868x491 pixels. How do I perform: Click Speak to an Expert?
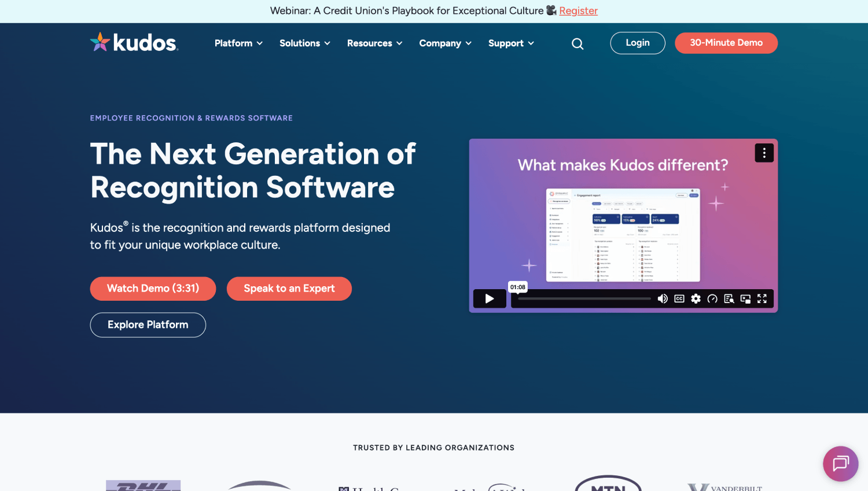(x=289, y=289)
